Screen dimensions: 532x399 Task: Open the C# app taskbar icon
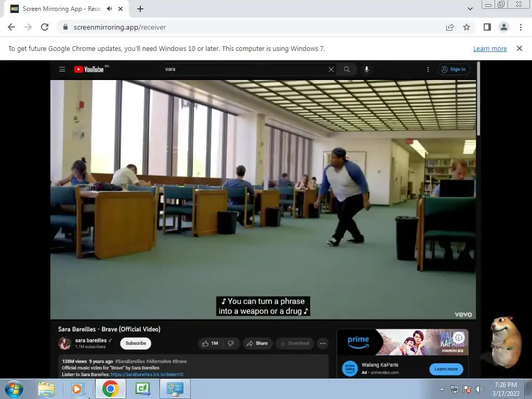(142, 389)
